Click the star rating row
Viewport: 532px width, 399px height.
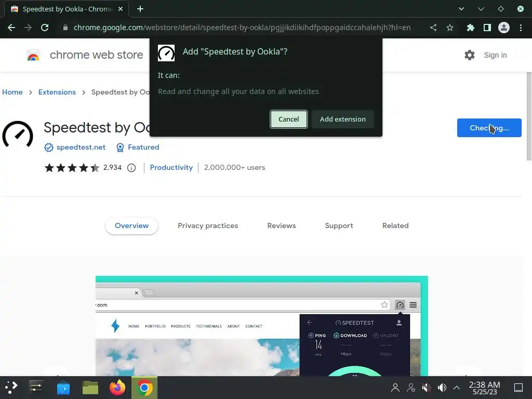72,168
